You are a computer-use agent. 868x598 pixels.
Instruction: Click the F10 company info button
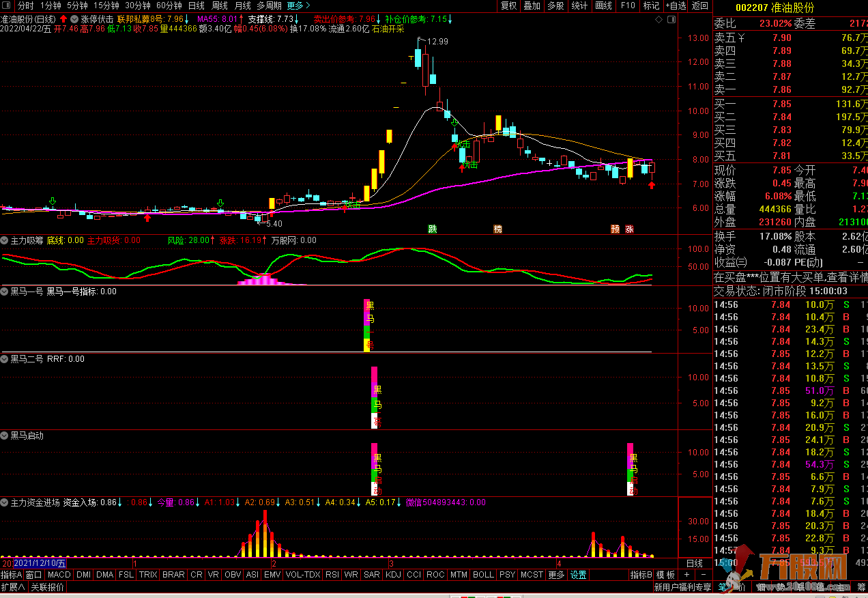(x=628, y=5)
